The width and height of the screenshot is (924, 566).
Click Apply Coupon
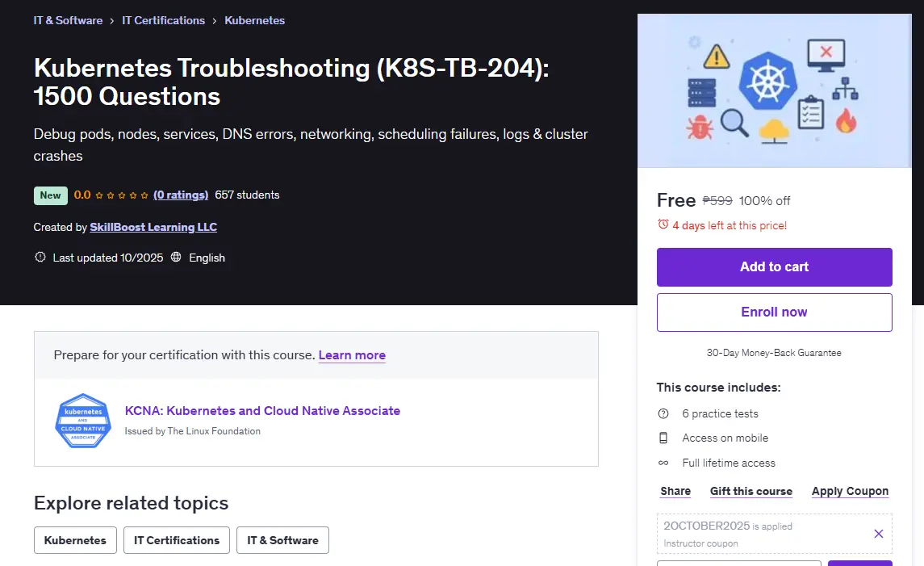[x=850, y=491]
